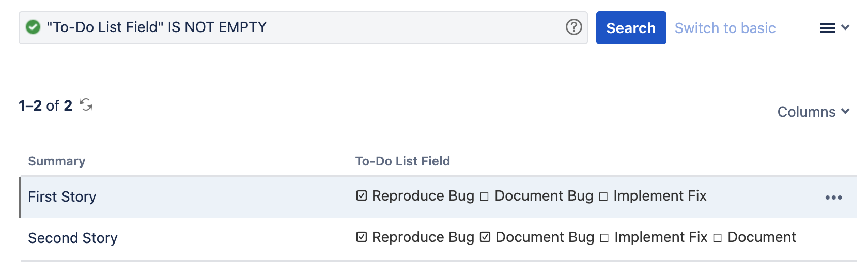Click checked Reproduce Bug box in First Story
This screenshot has width=868, height=273.
click(362, 196)
